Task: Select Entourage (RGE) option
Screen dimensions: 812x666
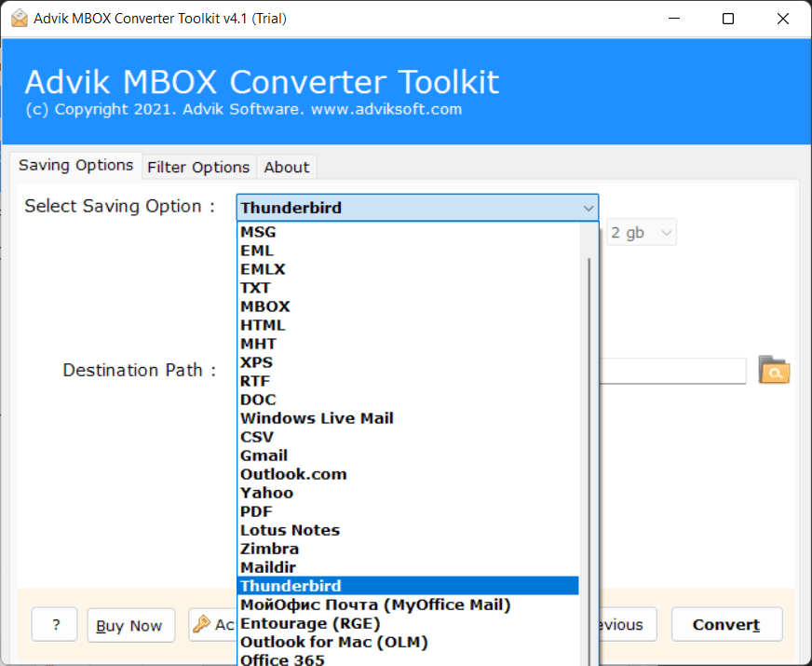Action: pos(408,623)
